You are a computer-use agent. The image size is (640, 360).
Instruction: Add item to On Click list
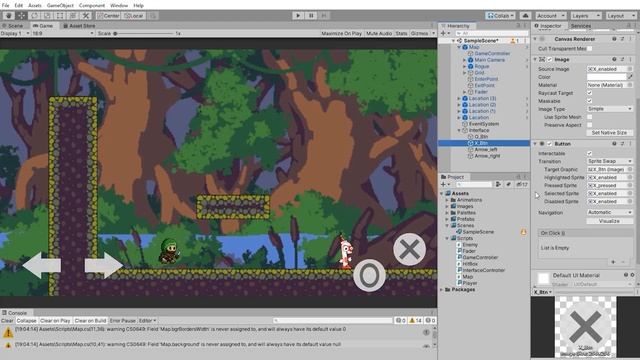(613, 262)
